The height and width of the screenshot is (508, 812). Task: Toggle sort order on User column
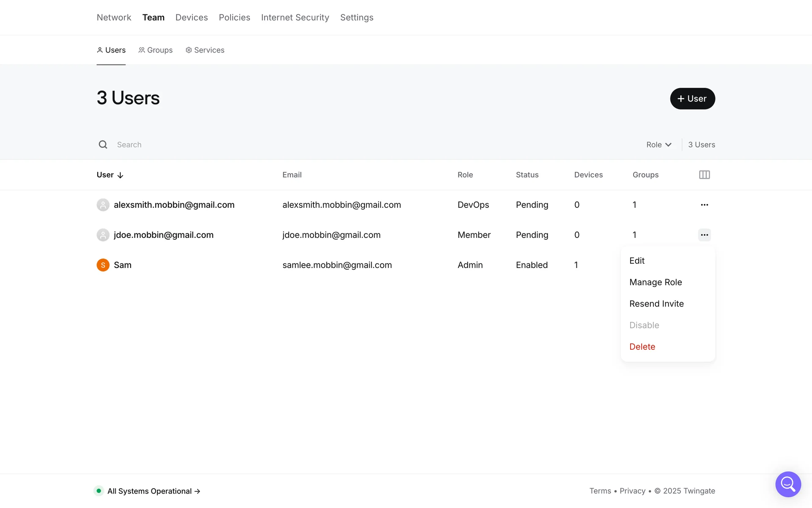point(110,175)
